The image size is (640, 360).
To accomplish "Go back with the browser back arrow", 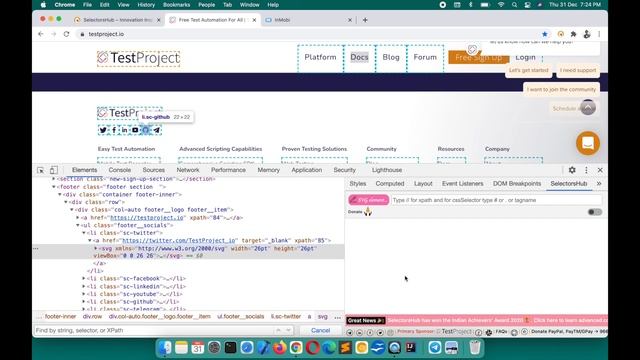I will (40, 34).
